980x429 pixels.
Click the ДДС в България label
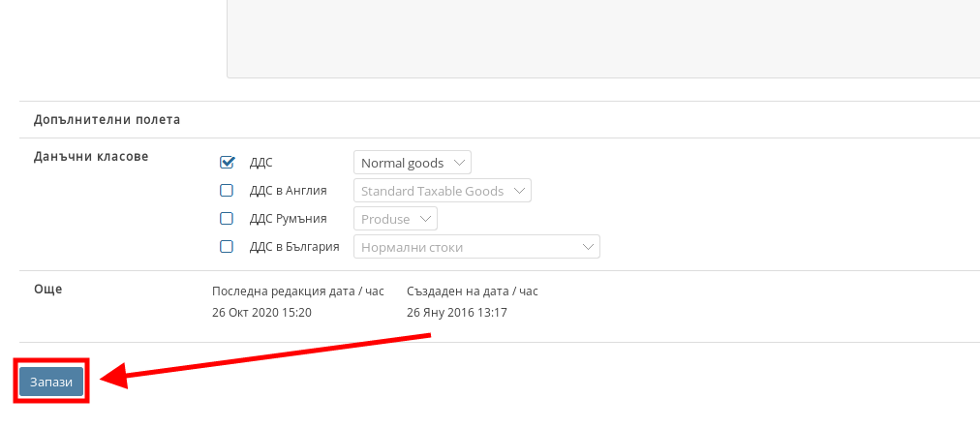pos(294,247)
